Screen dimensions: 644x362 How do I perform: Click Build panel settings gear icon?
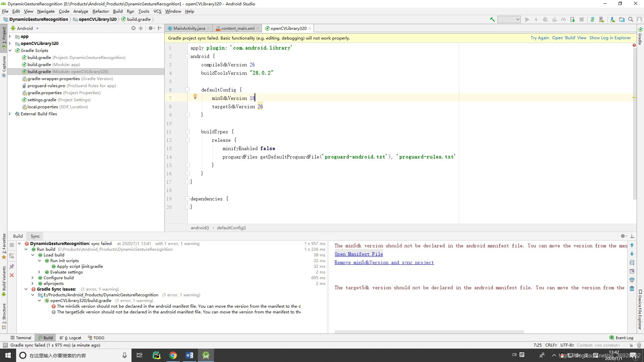624,236
